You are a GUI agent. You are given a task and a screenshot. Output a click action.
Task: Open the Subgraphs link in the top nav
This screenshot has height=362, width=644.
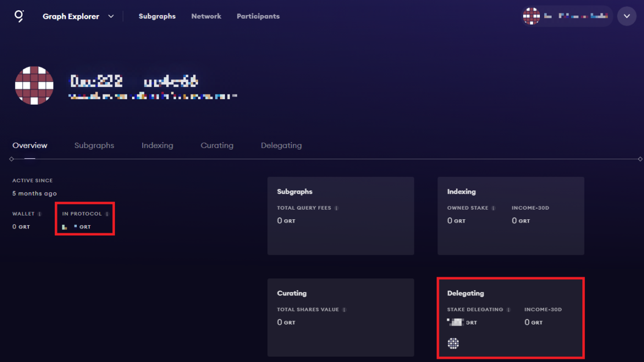(157, 16)
